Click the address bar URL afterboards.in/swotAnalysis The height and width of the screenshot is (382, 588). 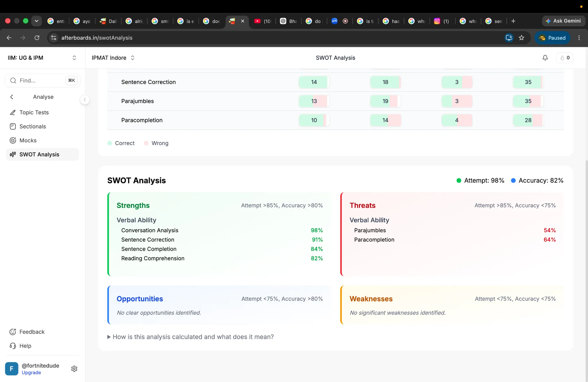point(97,38)
